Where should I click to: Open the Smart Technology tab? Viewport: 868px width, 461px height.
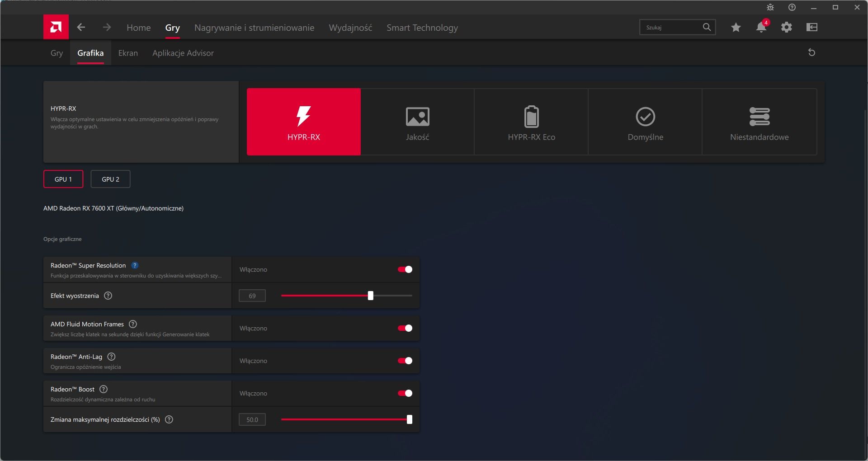(x=422, y=28)
